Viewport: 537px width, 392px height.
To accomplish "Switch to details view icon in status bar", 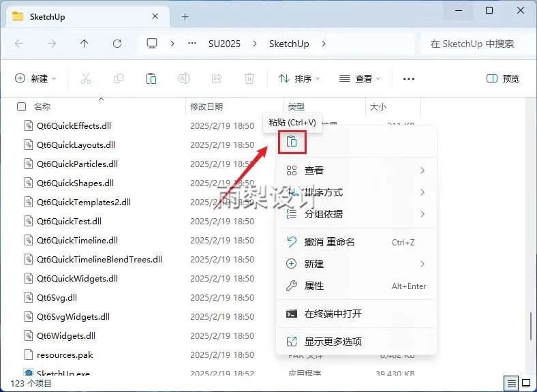I will point(511,383).
